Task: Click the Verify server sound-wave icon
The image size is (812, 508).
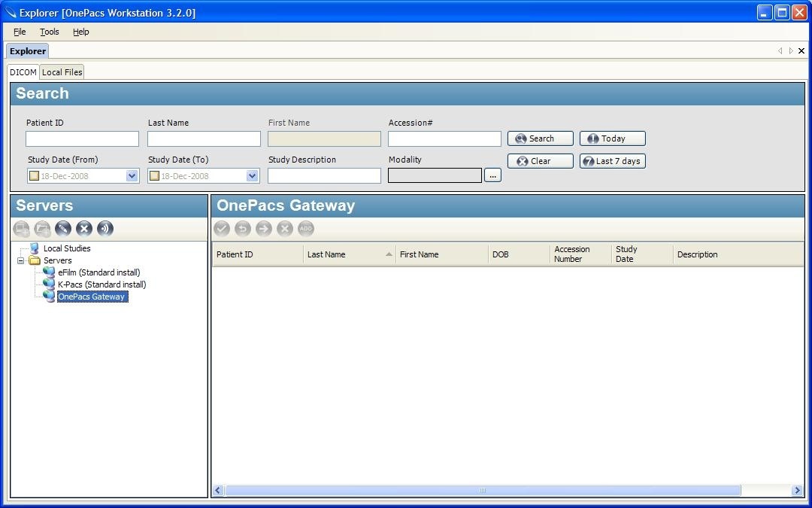Action: 105,229
